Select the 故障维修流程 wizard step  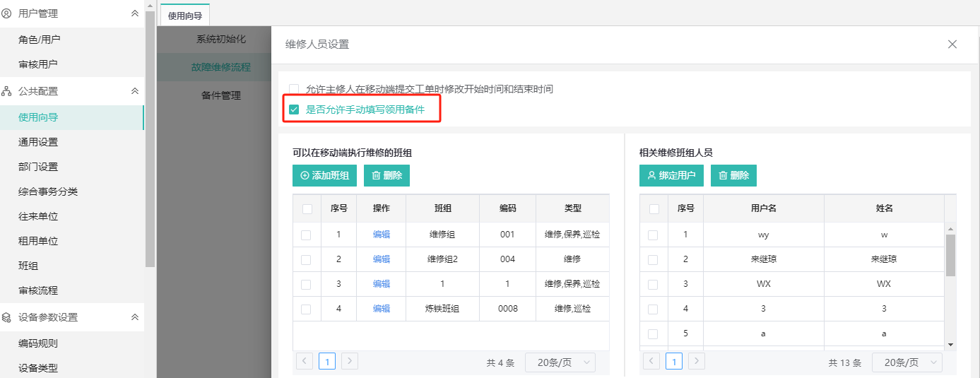point(221,67)
